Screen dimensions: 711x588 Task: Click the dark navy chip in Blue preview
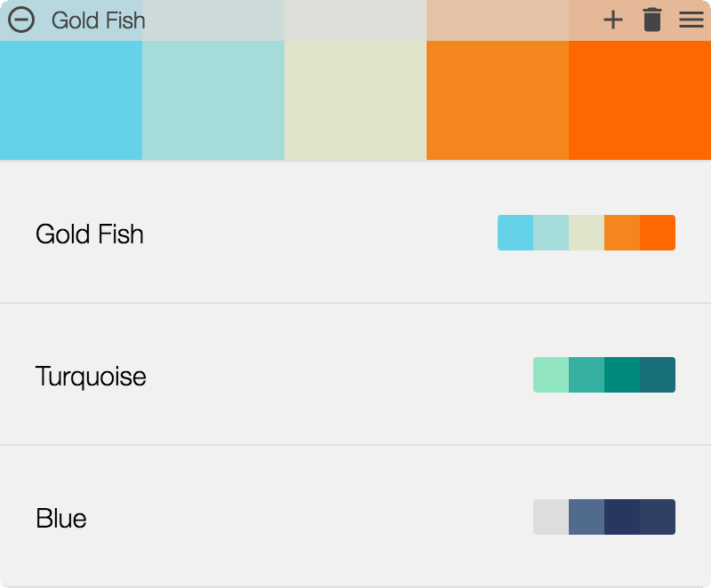pos(622,517)
